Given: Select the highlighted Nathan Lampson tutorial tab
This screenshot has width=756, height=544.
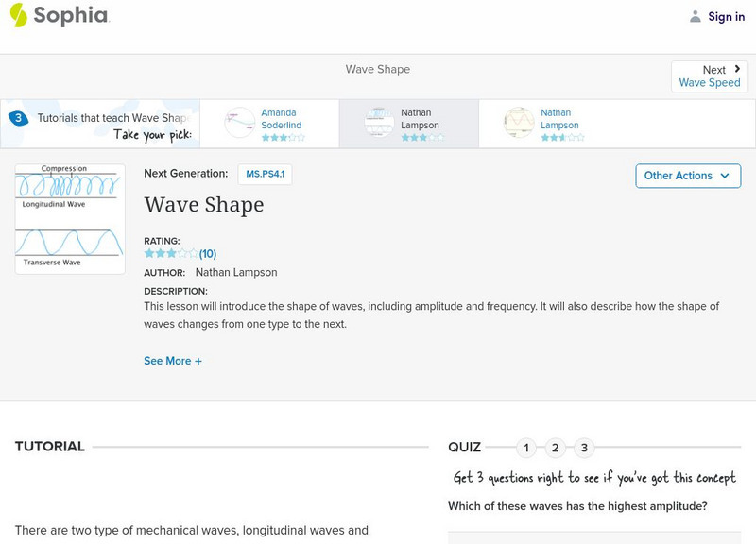Looking at the screenshot, I should coord(421,119).
